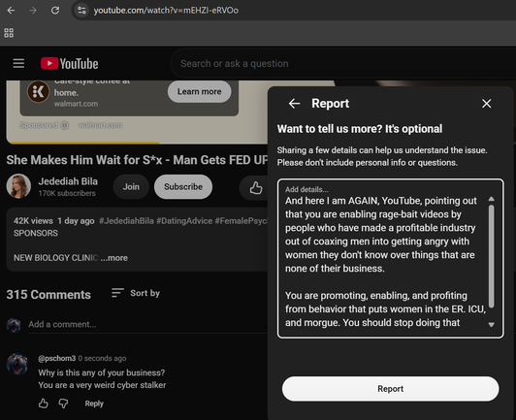The image size is (516, 420).
Task: Open the YouTube hamburger guide menu
Action: click(18, 63)
